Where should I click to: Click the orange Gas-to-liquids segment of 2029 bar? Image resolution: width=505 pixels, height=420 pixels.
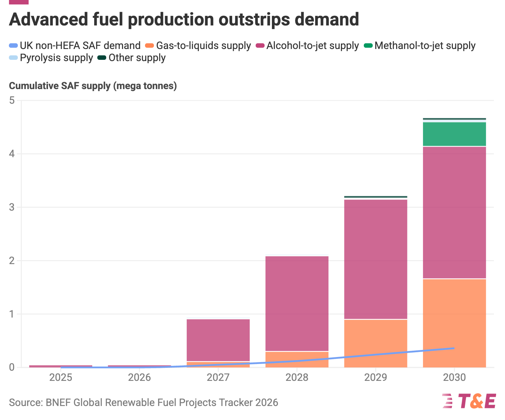tap(376, 344)
